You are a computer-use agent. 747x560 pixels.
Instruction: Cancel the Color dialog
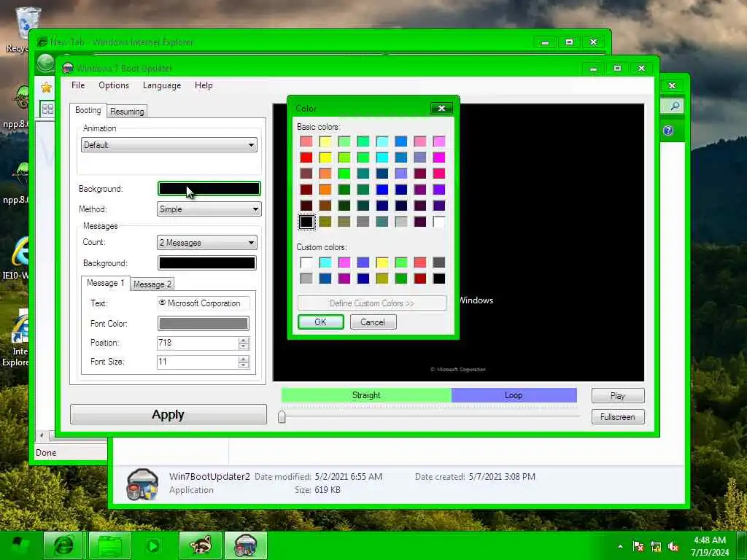373,322
